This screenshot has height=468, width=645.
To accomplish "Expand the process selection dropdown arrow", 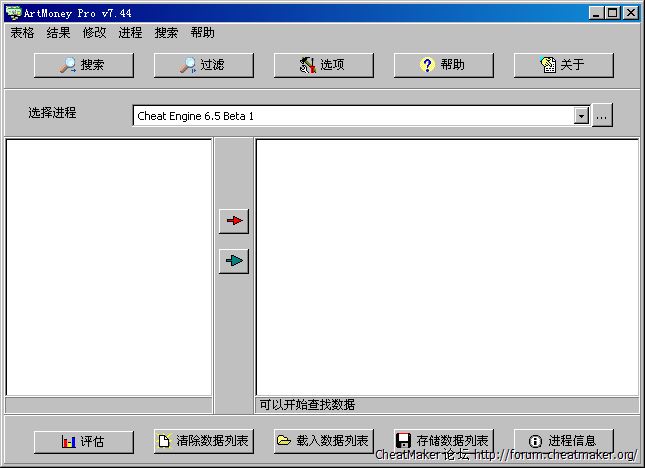I will [581, 116].
